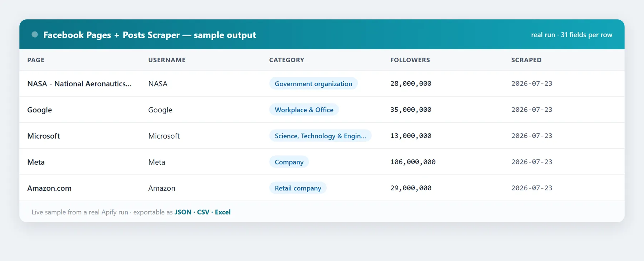Open the JSON export link
Image resolution: width=644 pixels, height=261 pixels.
[x=183, y=212]
